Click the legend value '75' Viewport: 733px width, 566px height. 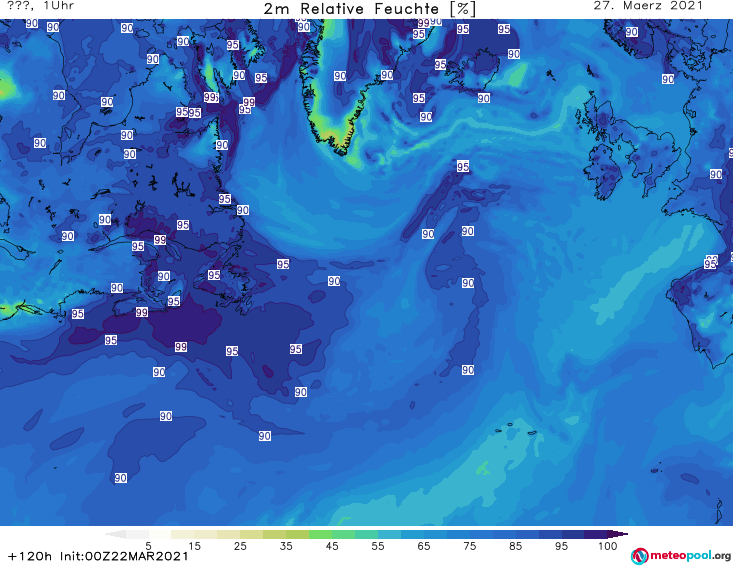pos(469,546)
